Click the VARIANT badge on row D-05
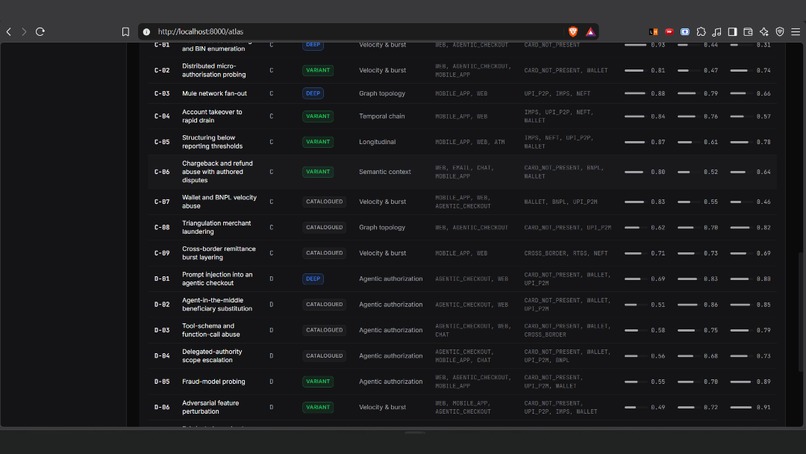This screenshot has height=454, width=806. click(x=318, y=382)
